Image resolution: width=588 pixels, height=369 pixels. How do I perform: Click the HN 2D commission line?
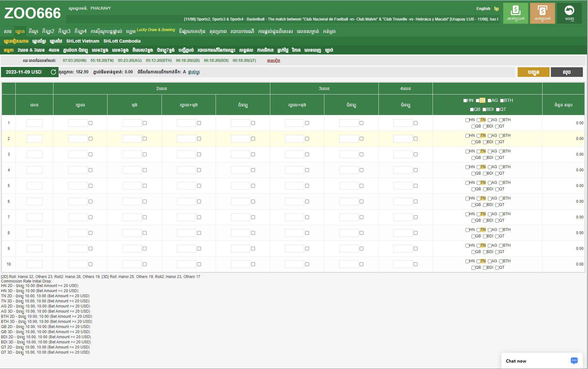coord(40,286)
